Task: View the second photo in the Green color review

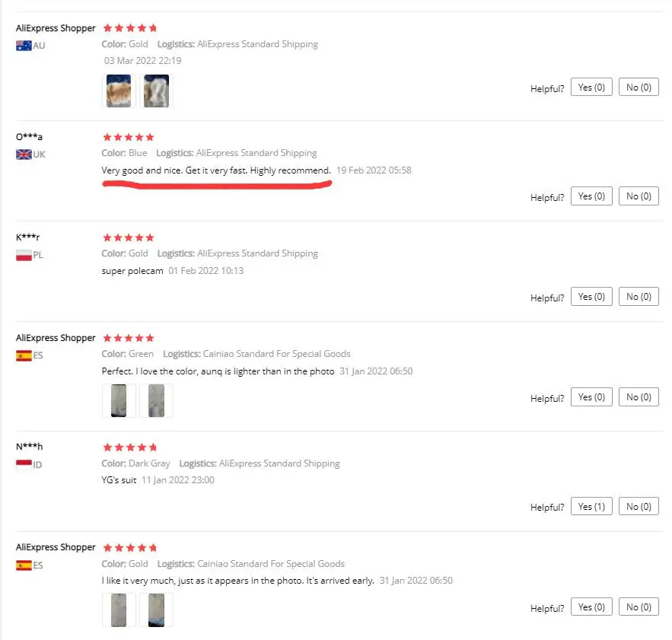Action: [156, 400]
